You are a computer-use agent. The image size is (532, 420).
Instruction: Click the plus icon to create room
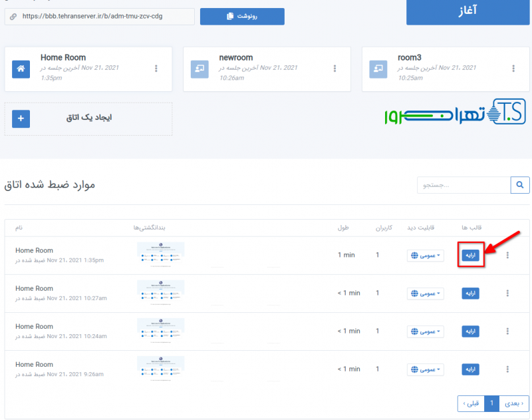[x=21, y=118]
